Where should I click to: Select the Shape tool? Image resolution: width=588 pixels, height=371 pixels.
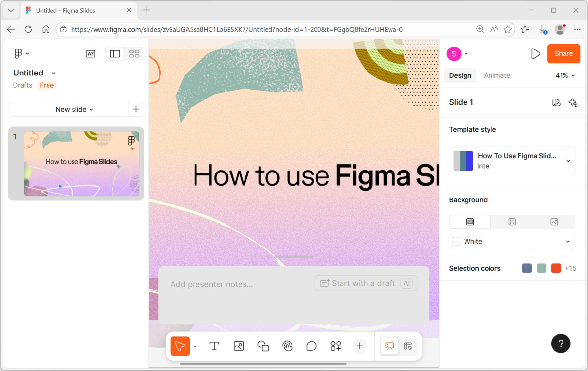click(x=263, y=346)
